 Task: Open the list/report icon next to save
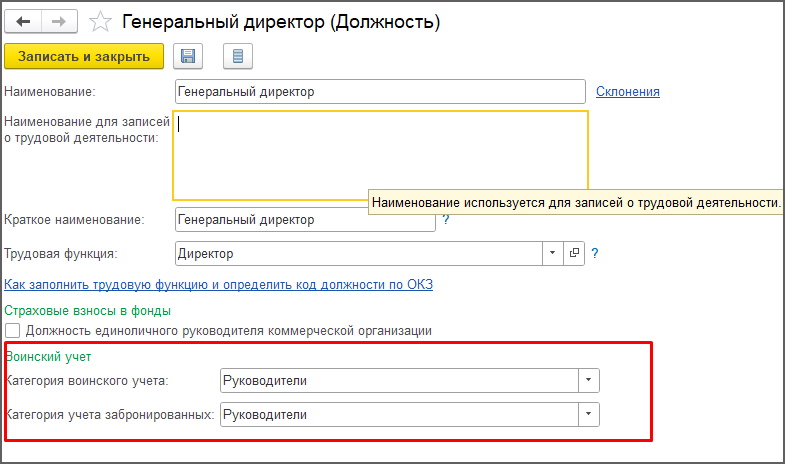[x=238, y=56]
